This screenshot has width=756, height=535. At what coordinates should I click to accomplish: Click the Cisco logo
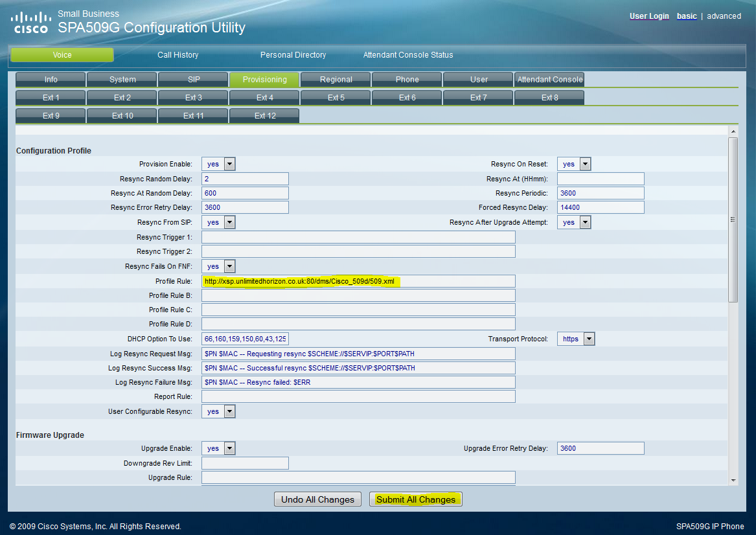pos(31,23)
